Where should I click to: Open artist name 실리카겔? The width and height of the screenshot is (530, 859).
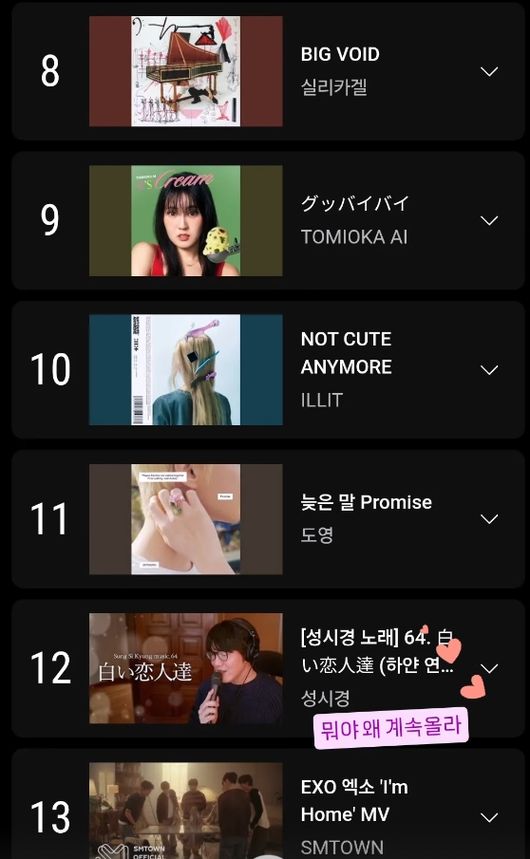[334, 87]
